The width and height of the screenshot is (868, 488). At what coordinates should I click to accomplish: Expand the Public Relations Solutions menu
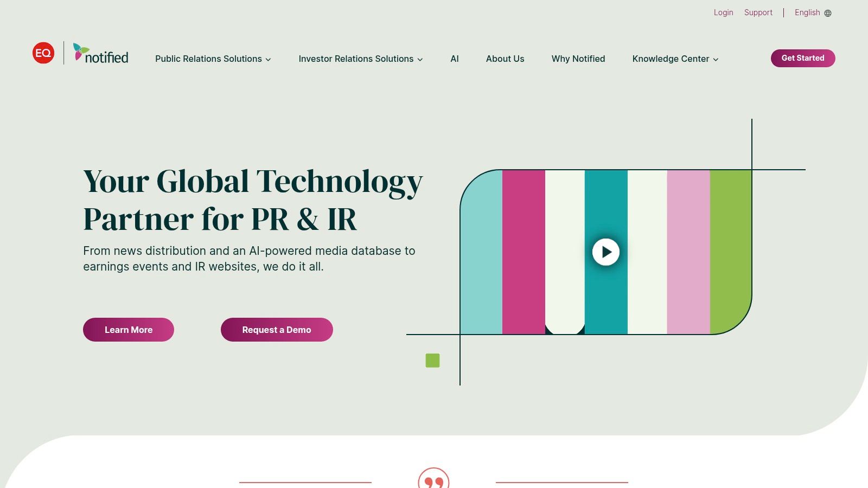point(213,59)
